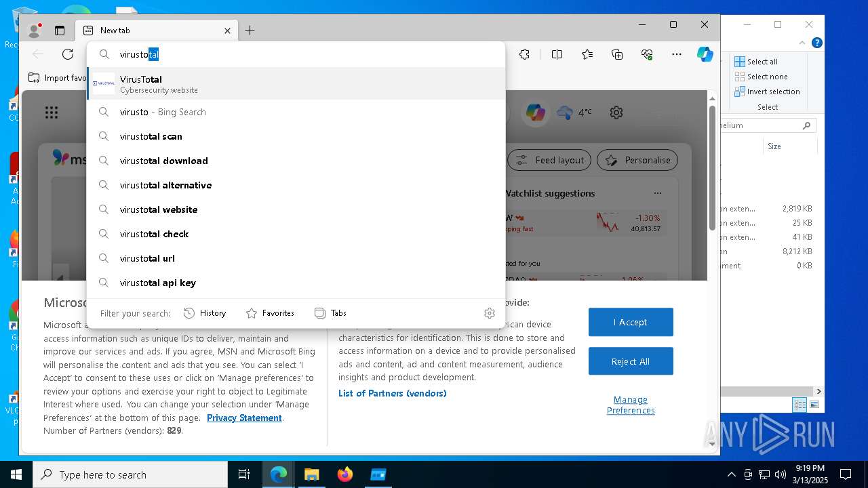Image resolution: width=868 pixels, height=488 pixels.
Task: Open the Privacy Statement link
Action: 244,418
